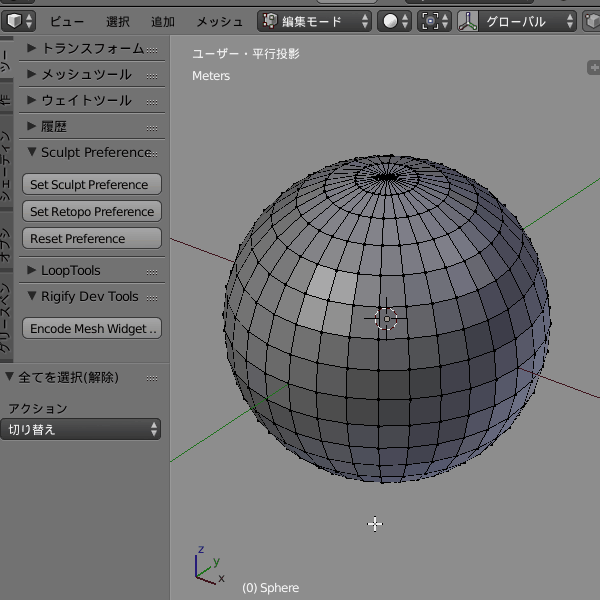
Task: Open the メッシュ menu
Action: click(x=220, y=21)
